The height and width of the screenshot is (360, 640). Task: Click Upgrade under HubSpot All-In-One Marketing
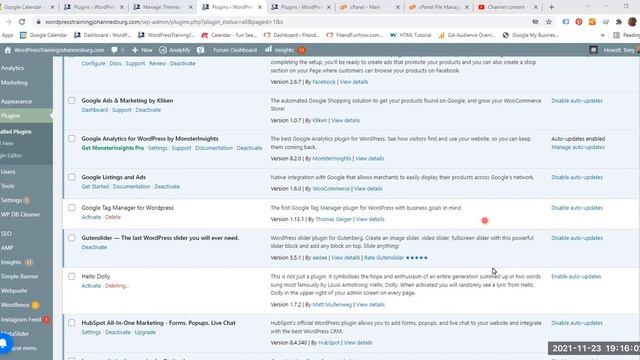click(x=145, y=332)
